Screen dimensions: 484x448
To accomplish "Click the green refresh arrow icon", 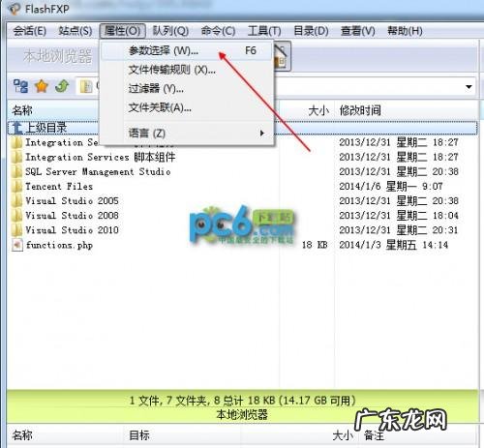I will point(62,86).
